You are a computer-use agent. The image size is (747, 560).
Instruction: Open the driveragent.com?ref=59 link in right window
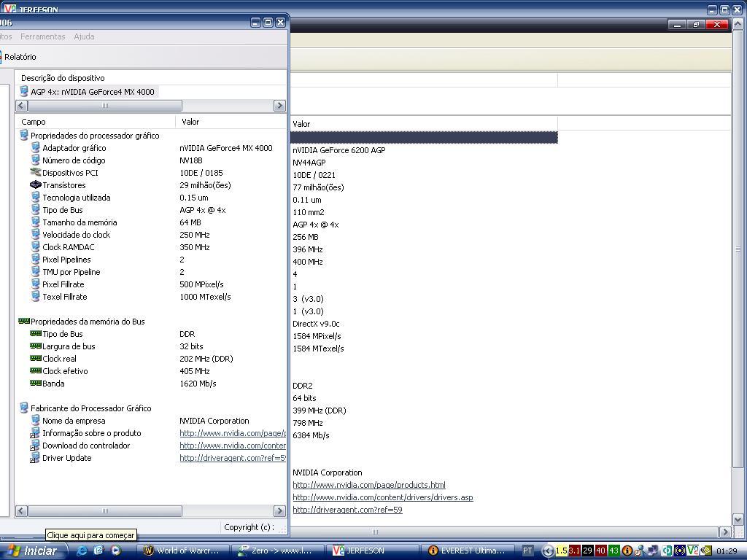(x=347, y=510)
